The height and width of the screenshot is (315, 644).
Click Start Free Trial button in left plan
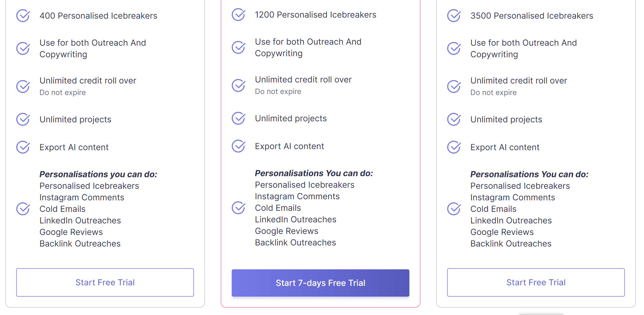click(105, 282)
